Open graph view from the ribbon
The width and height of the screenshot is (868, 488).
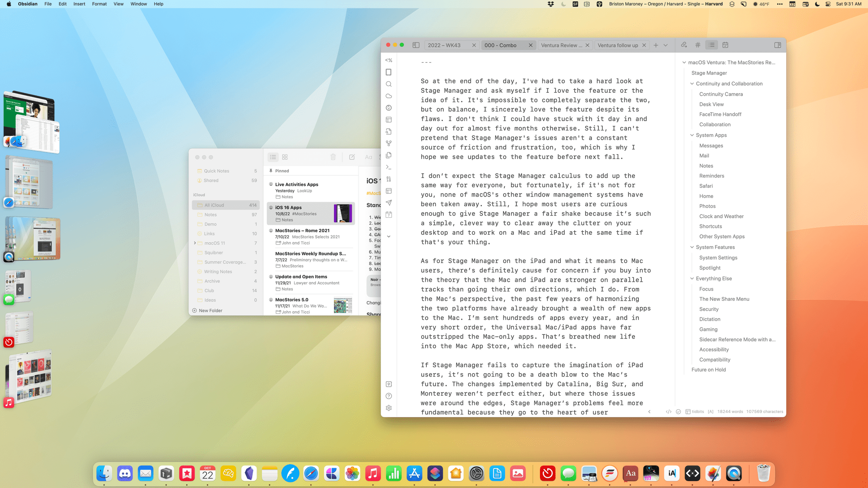(389, 143)
